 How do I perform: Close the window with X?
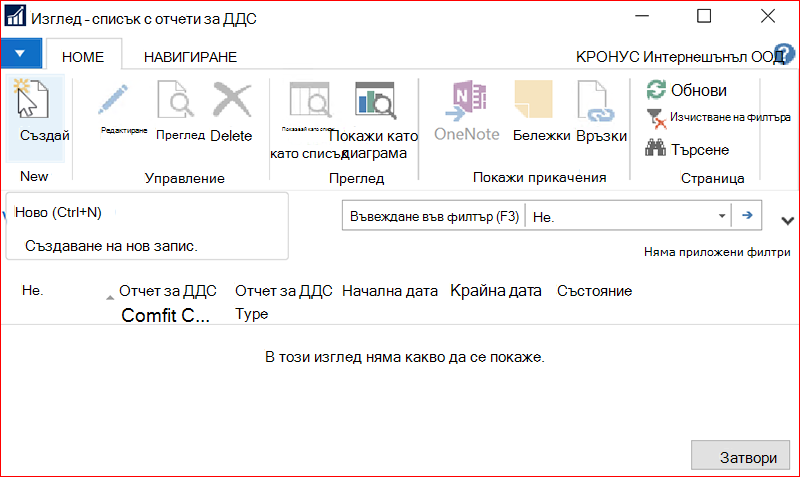tap(768, 16)
